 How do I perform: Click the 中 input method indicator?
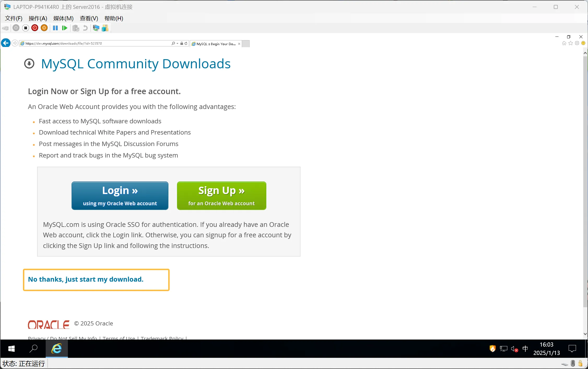coord(525,349)
